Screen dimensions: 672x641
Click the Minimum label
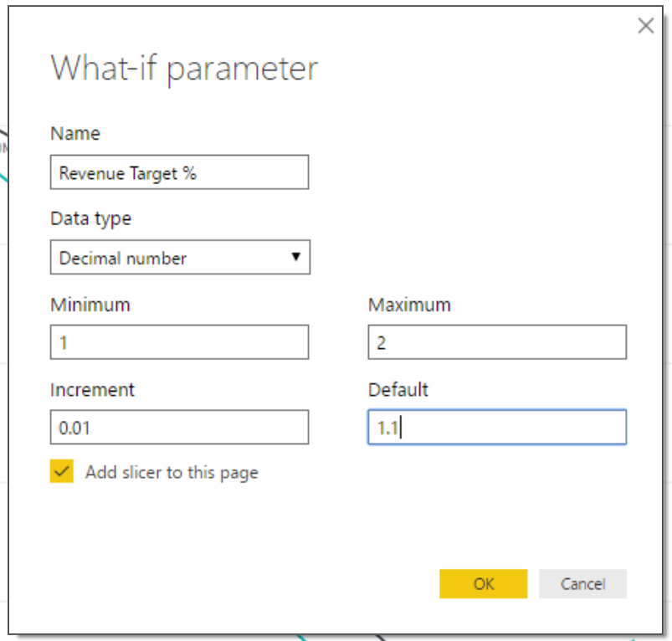pyautogui.click(x=90, y=305)
